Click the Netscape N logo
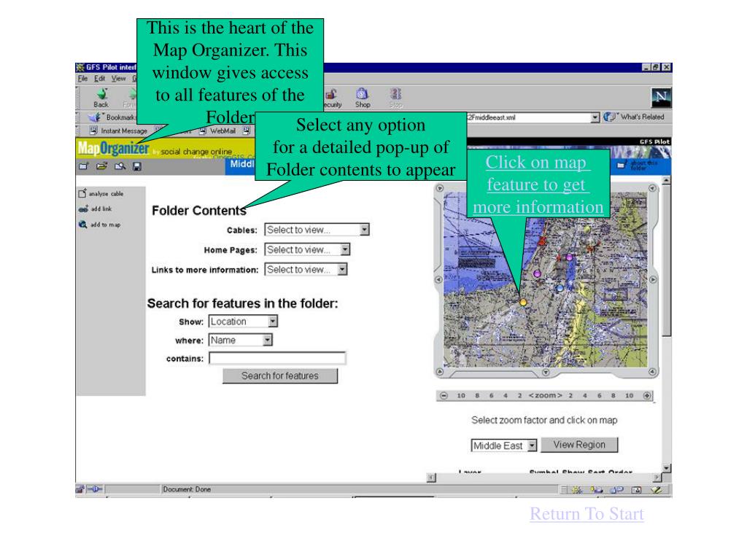747x560 pixels. point(661,98)
